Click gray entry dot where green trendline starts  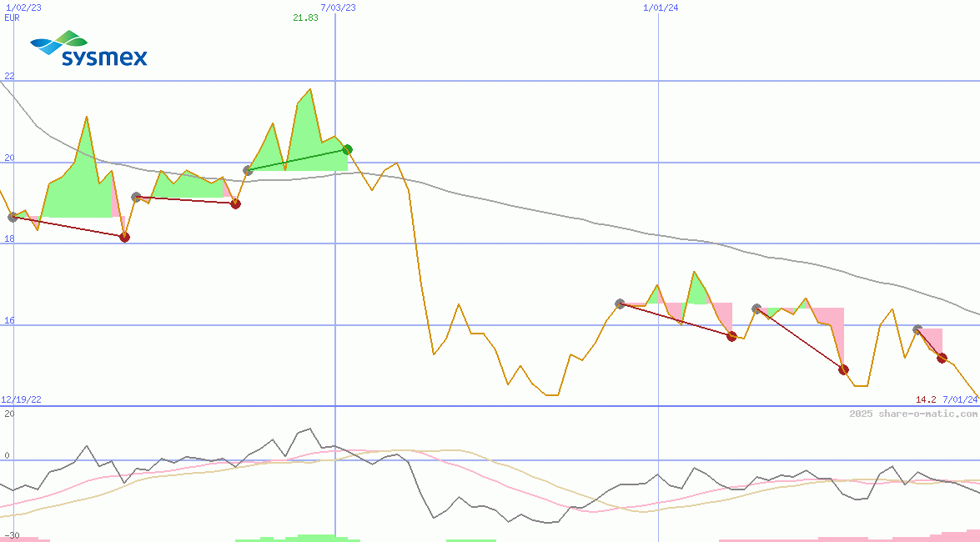(248, 170)
